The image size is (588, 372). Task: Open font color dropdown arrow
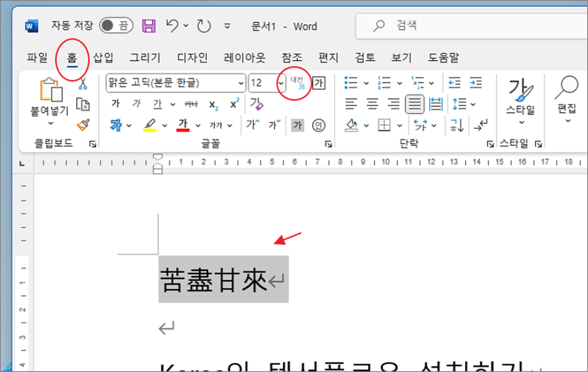198,126
